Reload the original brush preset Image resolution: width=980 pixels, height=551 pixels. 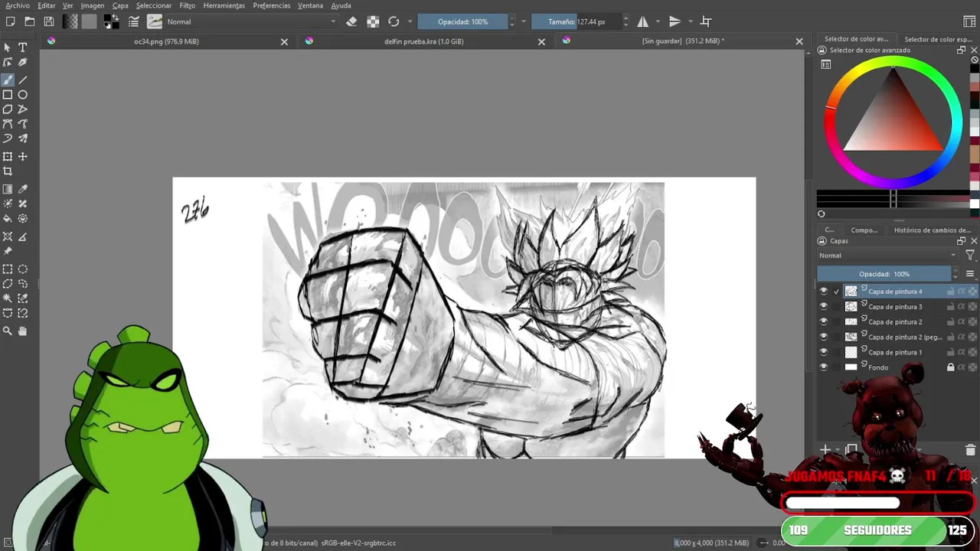tap(394, 21)
